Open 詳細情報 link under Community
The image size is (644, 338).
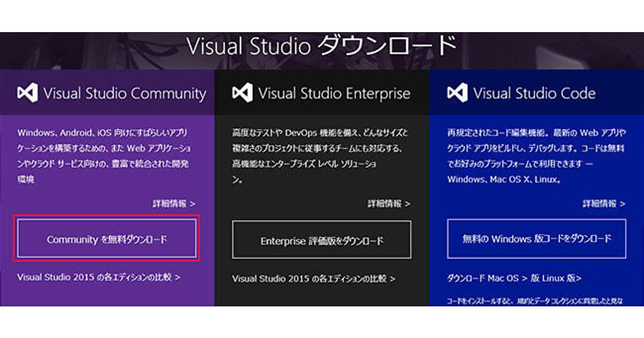pyautogui.click(x=174, y=203)
